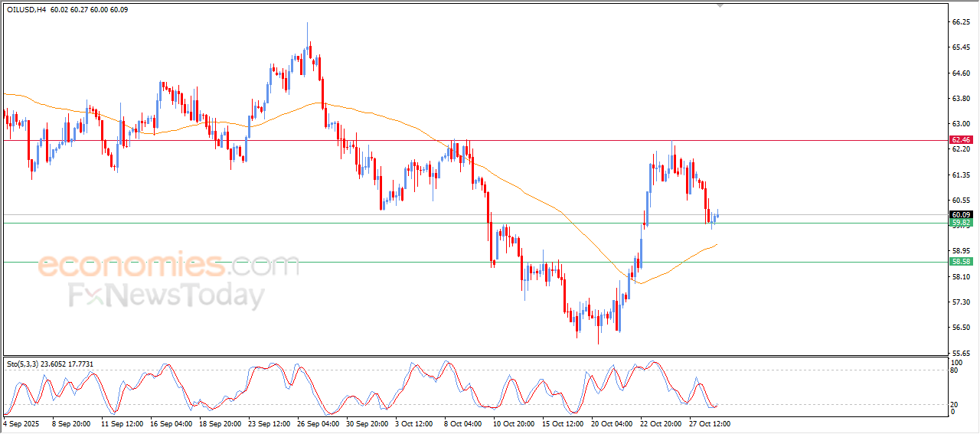Click the chart shift triangle marker at top
The width and height of the screenshot is (980, 434).
(x=719, y=5)
